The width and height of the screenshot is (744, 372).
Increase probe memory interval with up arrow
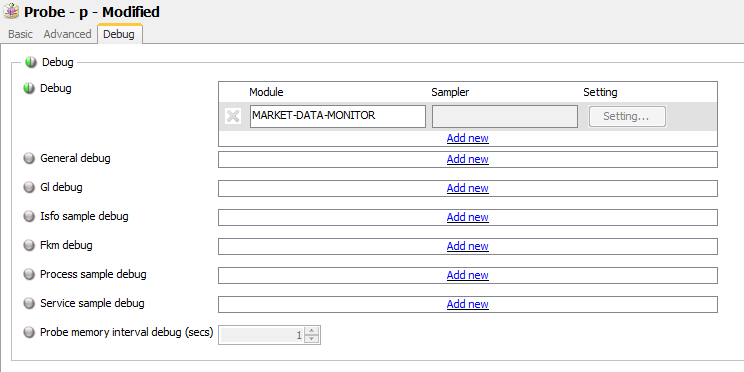311,331
